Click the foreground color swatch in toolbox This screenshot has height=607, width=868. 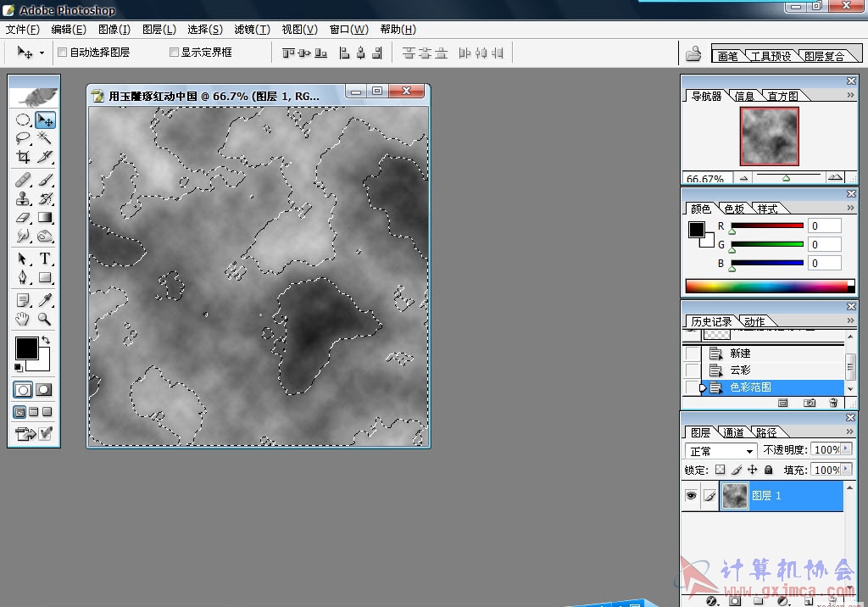26,348
